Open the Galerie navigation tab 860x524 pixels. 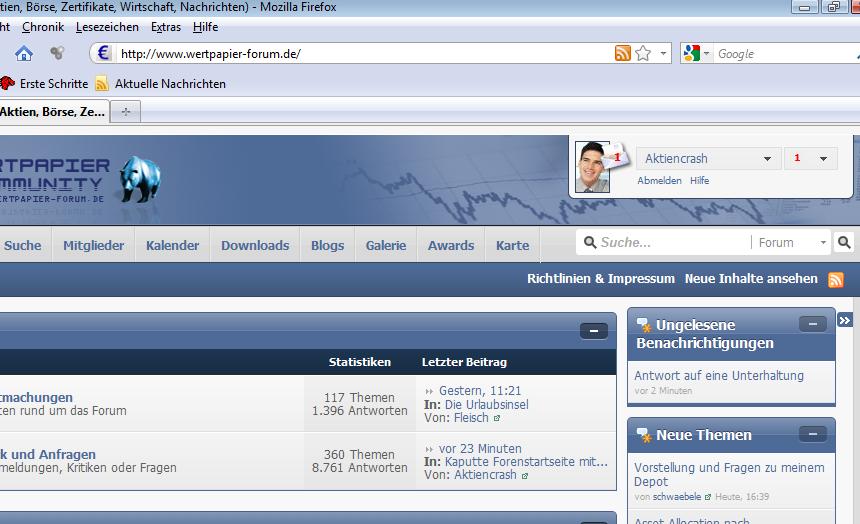[386, 245]
